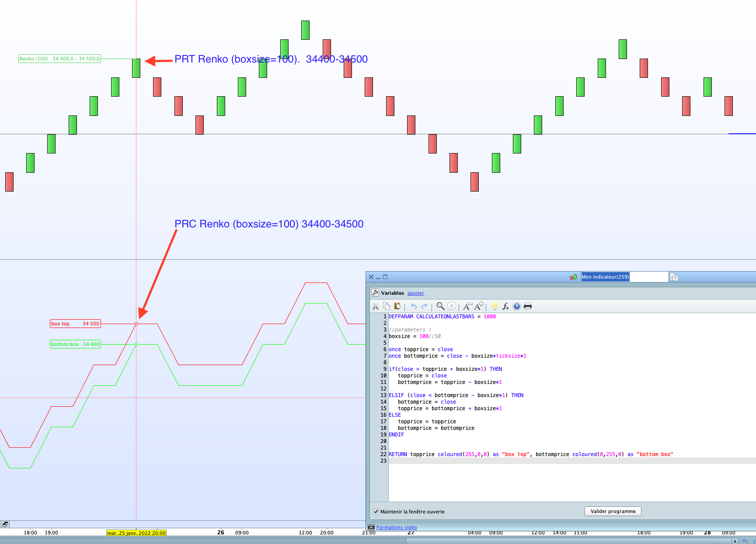756x544 pixels.
Task: Edit the Mon indicateur(259) name field
Action: pos(624,277)
